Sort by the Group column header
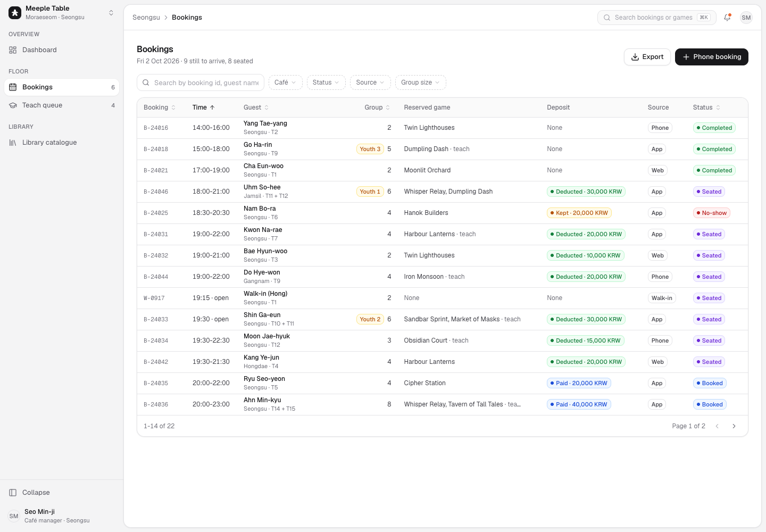 (377, 107)
